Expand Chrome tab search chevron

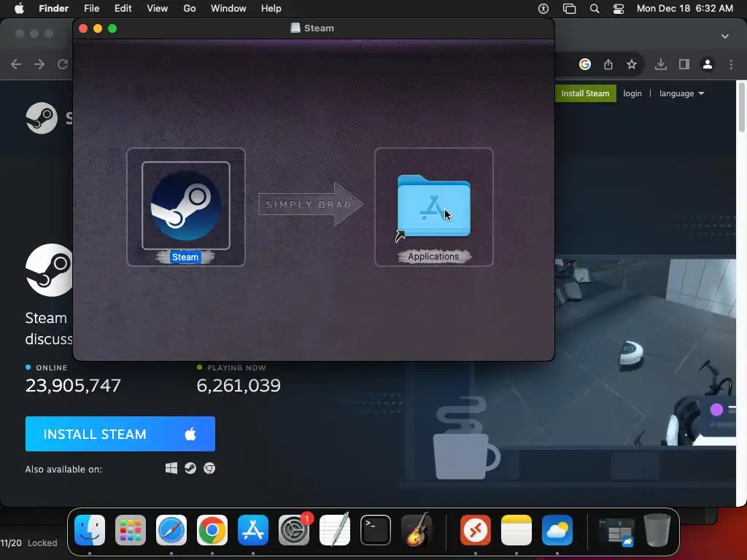[x=725, y=36]
